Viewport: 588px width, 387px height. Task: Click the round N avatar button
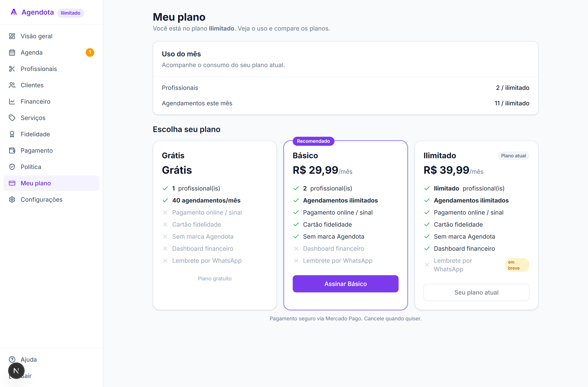click(x=16, y=371)
